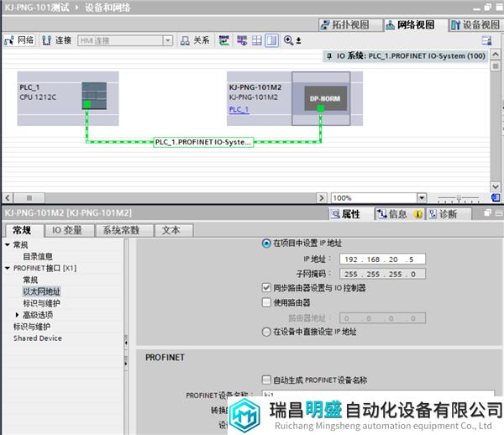The image size is (504, 435).
Task: Click vertical scrollbar up arrow in network view
Action: 496,55
